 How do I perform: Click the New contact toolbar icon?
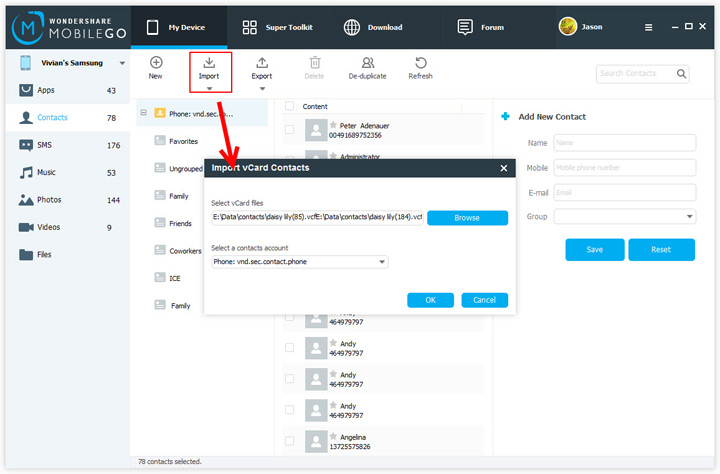coord(156,62)
